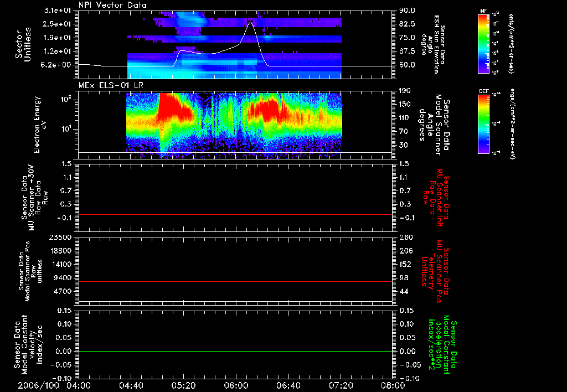
Task: Click the green Model Constant acceleration label
Action: (x=442, y=344)
